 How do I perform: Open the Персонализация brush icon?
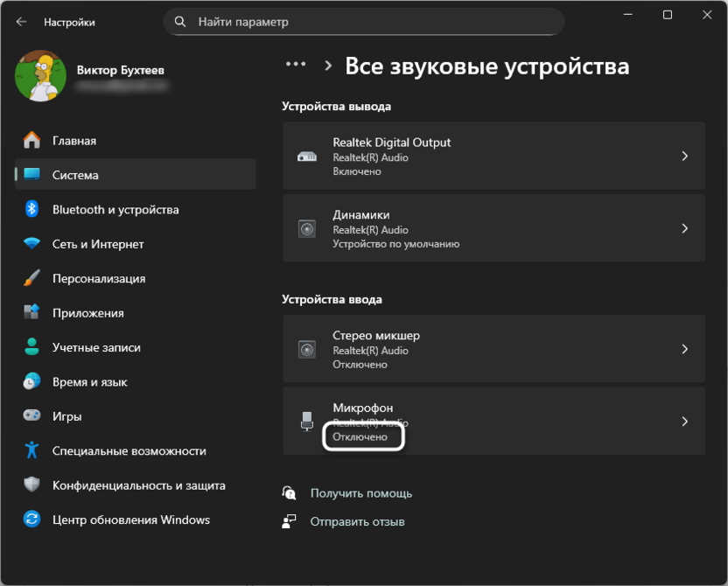[31, 278]
